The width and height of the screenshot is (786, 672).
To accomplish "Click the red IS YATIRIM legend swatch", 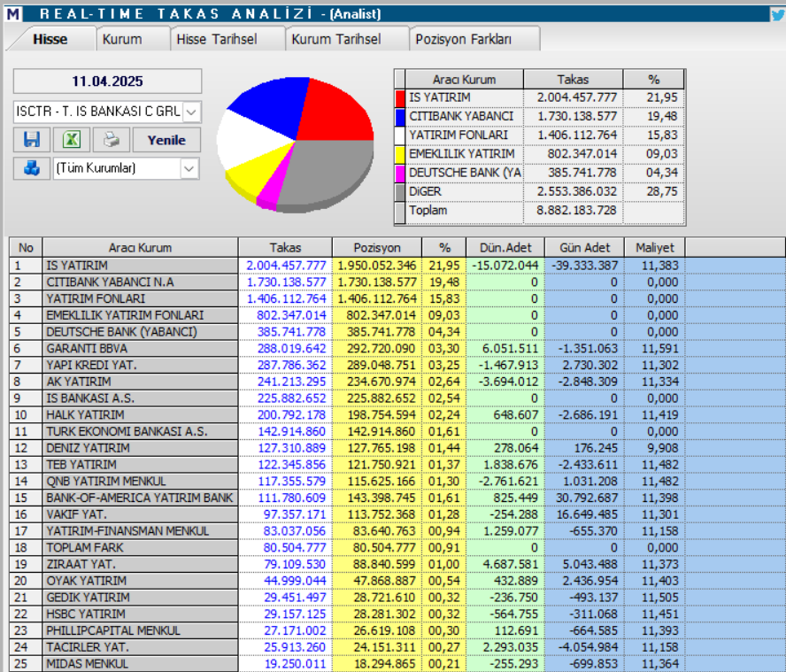I will click(x=400, y=97).
